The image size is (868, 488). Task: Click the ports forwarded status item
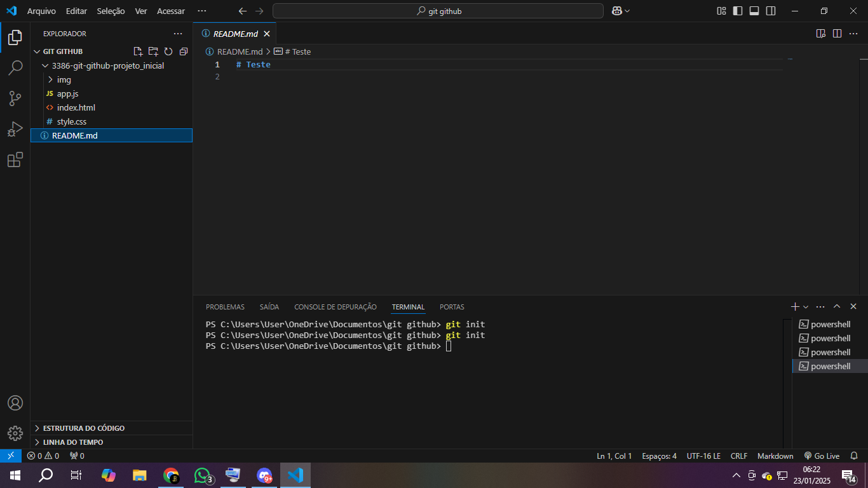click(x=77, y=456)
